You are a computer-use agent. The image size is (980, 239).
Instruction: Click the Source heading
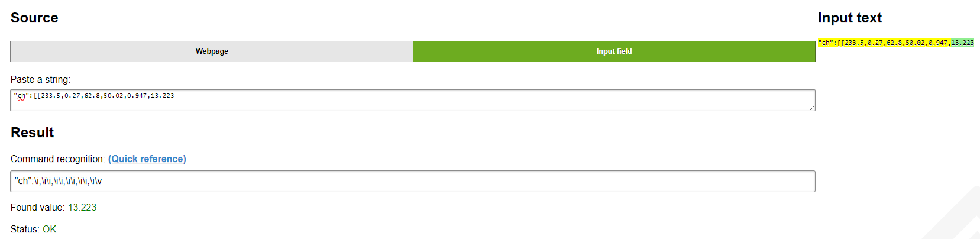(34, 18)
